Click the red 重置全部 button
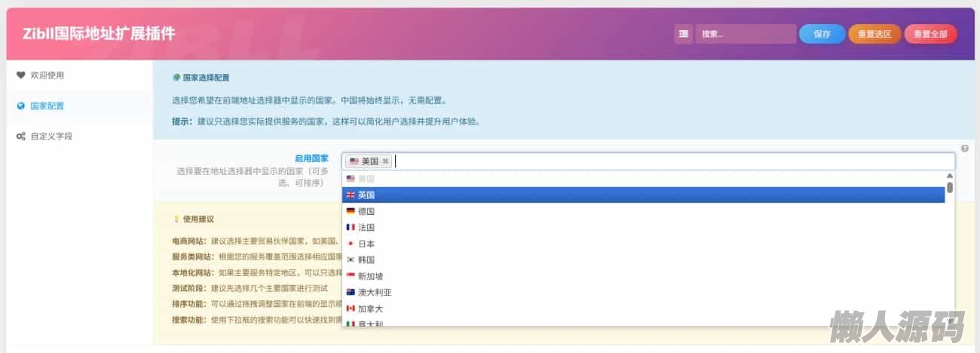980x353 pixels. click(930, 34)
